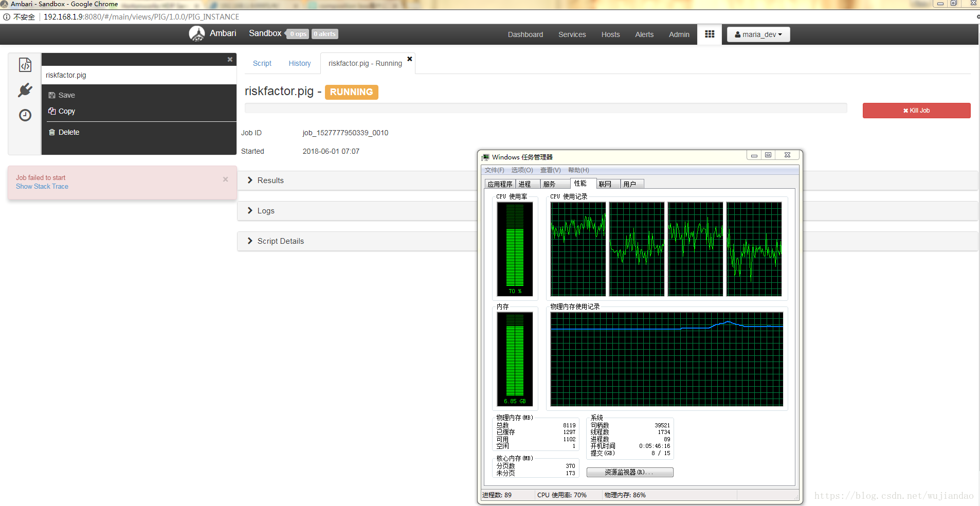
Task: Click the Sandbox cluster name
Action: (x=265, y=33)
